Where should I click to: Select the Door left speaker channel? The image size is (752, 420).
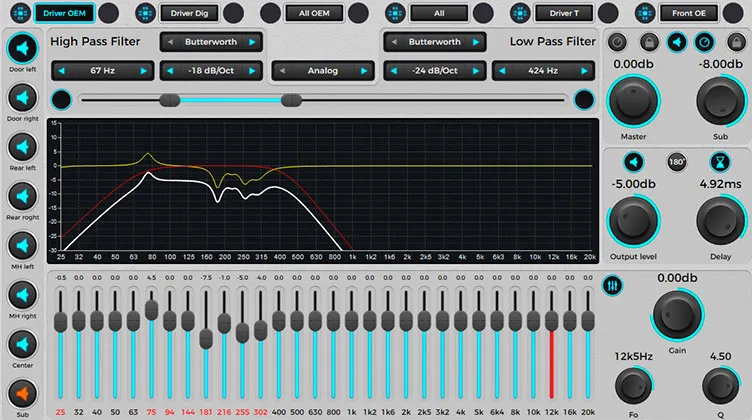click(22, 48)
